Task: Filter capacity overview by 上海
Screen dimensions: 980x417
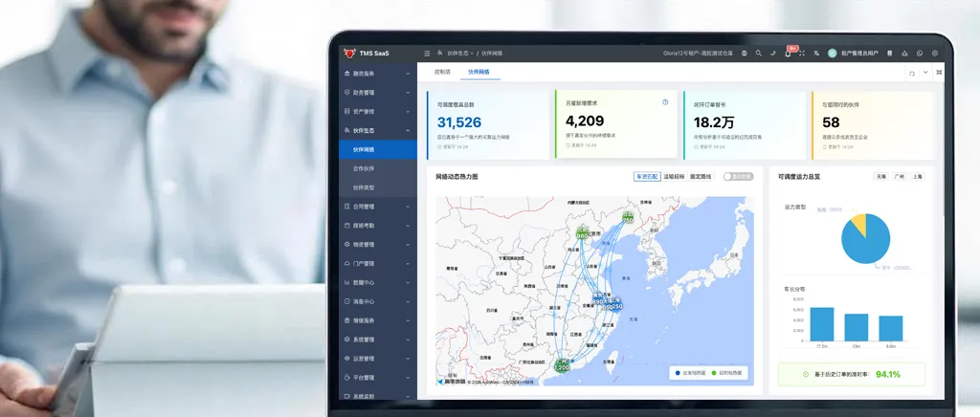Action: coord(918,177)
